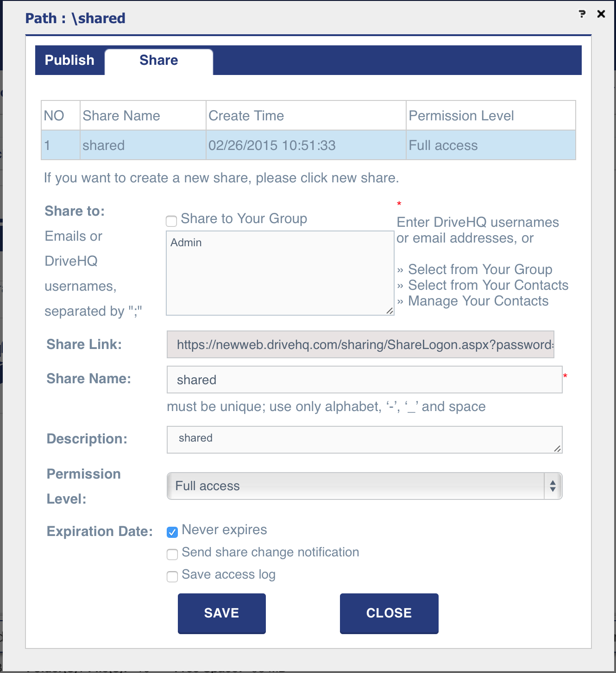The width and height of the screenshot is (616, 673).
Task: Click the Share to usernames text area
Action: pos(280,273)
